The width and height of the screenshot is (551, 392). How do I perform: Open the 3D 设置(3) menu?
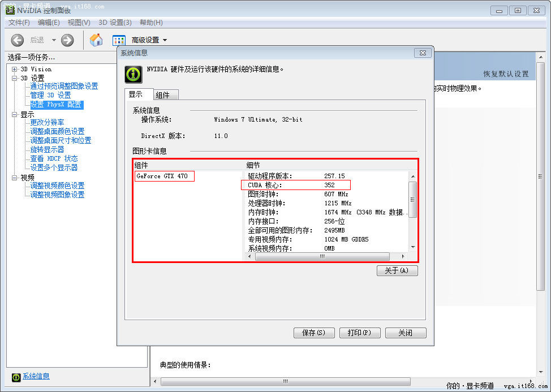pos(115,23)
